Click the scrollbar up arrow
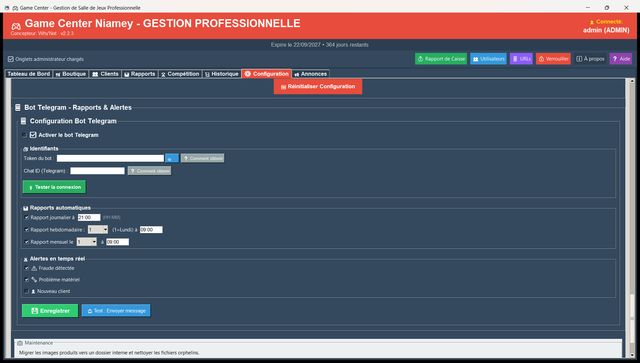Viewport: 640px width, 363px height. (x=632, y=81)
